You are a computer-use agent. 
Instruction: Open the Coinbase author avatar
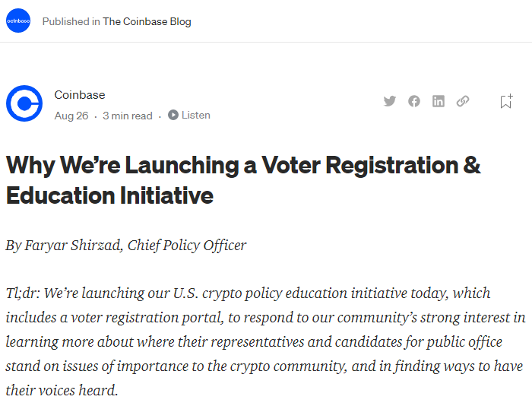[24, 103]
